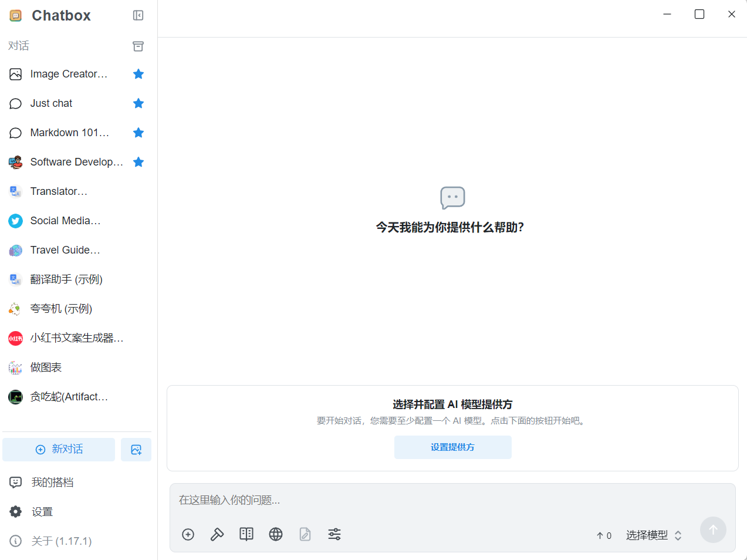Open the conversation archive icon beside 对话

138,46
